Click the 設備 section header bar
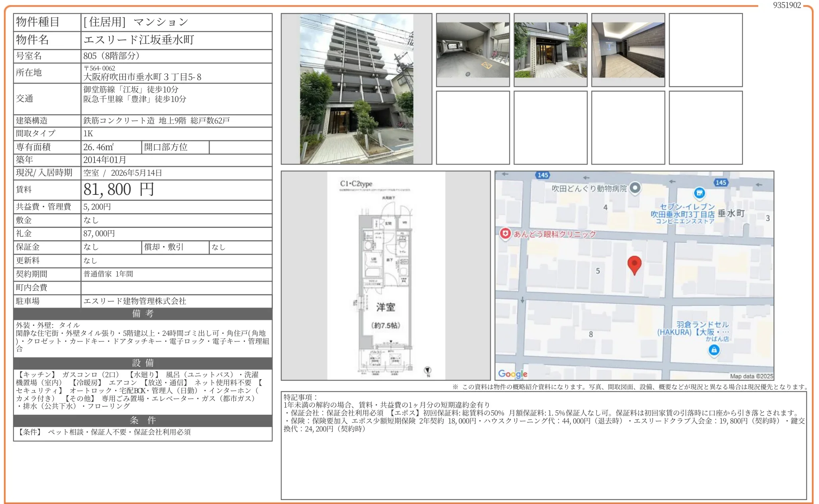 [143, 363]
